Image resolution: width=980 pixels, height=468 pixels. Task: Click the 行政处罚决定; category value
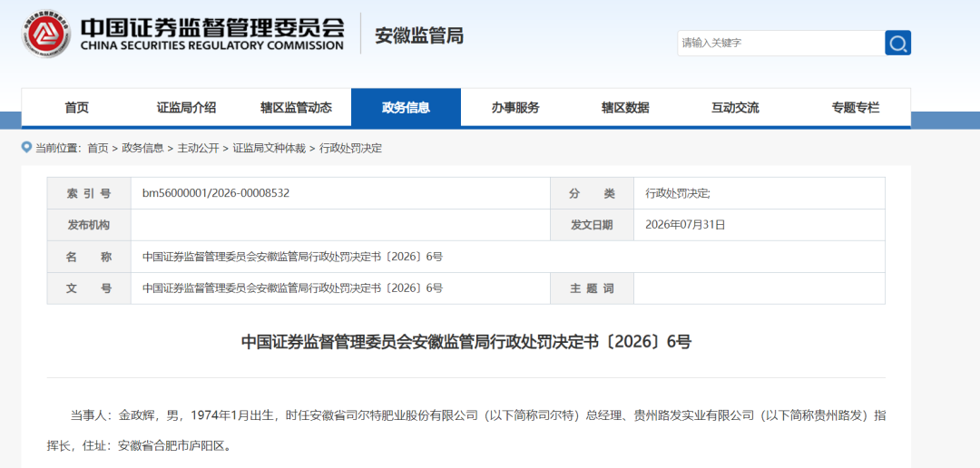click(678, 194)
